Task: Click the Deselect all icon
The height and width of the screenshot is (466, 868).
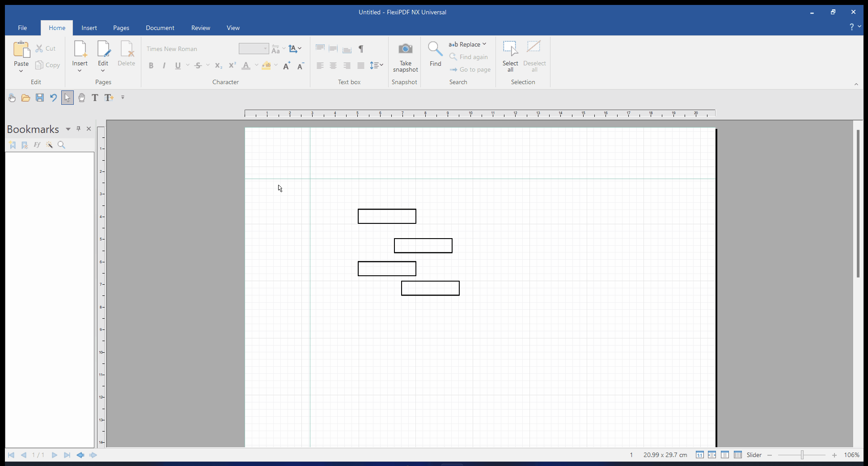Action: [x=534, y=47]
